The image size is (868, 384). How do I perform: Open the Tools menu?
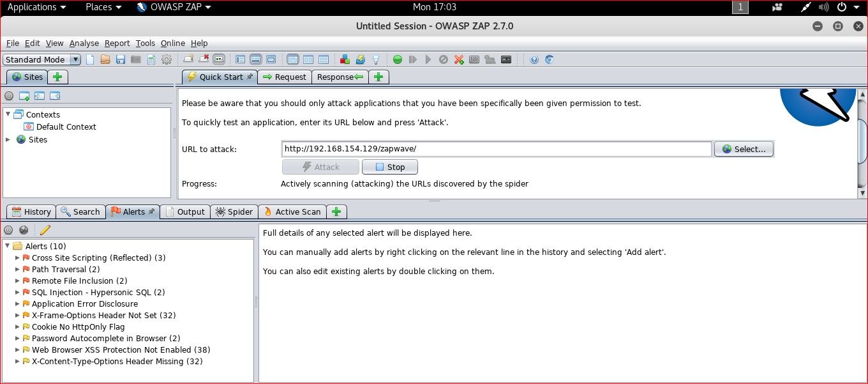pos(146,43)
